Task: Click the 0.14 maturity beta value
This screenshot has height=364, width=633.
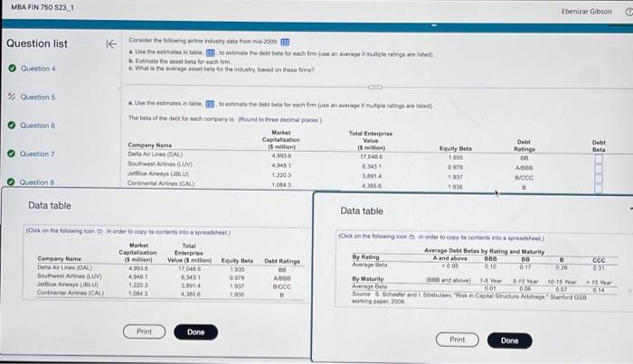Action: (x=599, y=289)
